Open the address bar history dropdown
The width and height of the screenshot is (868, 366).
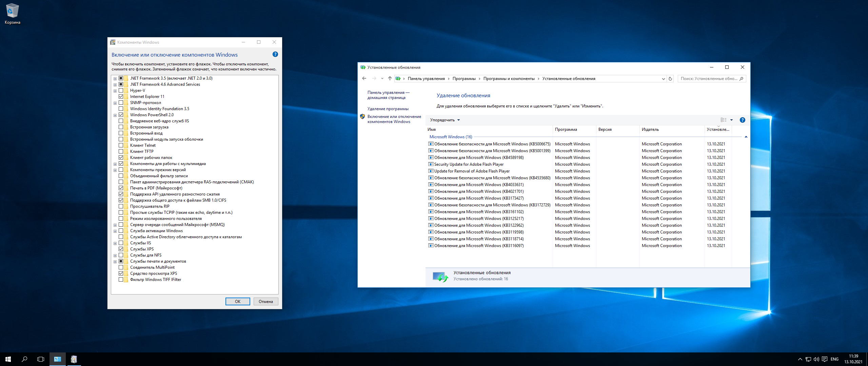(x=664, y=79)
